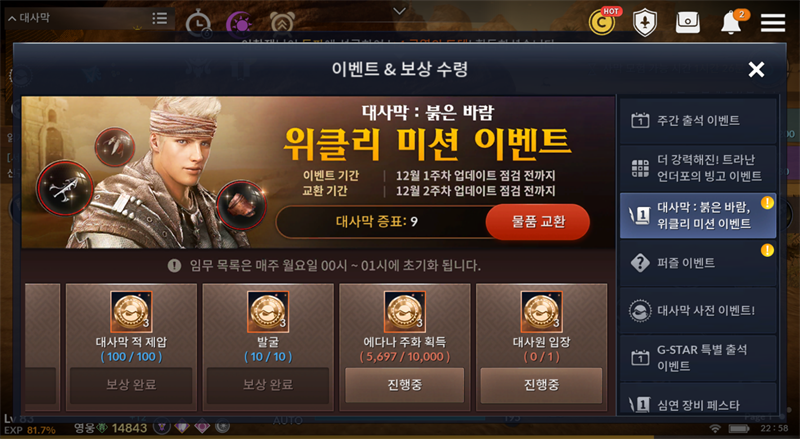Click 진행중 button under 대사원 입장
800x439 pixels.
541,385
